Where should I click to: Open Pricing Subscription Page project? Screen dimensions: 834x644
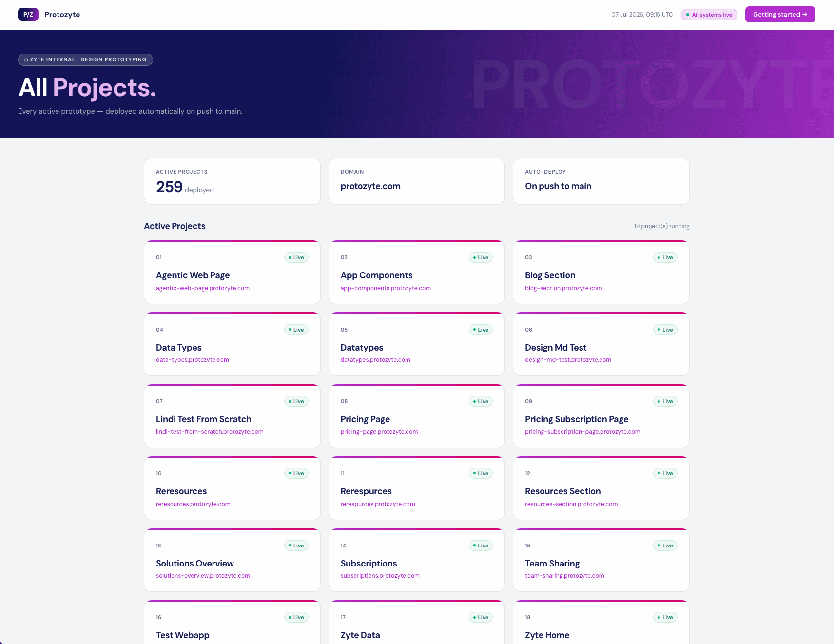601,416
